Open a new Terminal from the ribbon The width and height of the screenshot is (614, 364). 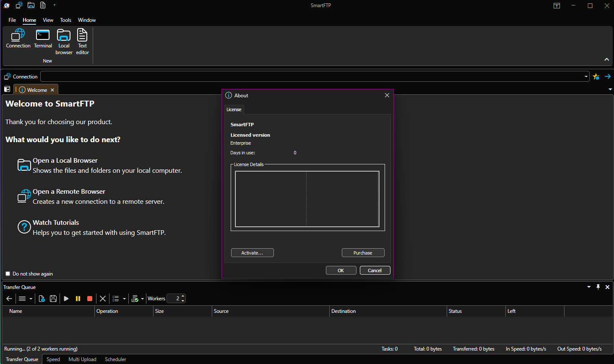point(43,39)
